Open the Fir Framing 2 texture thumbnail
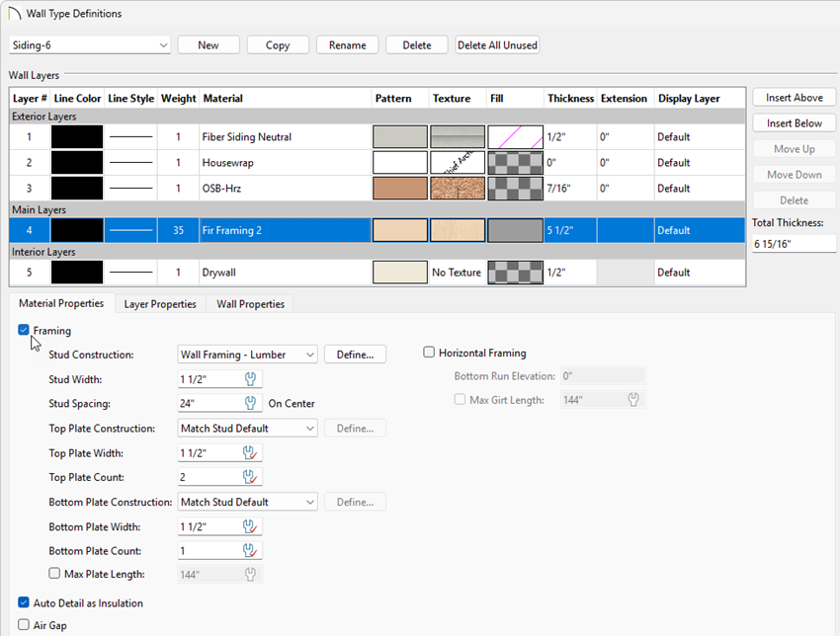The height and width of the screenshot is (636, 840). [x=458, y=230]
